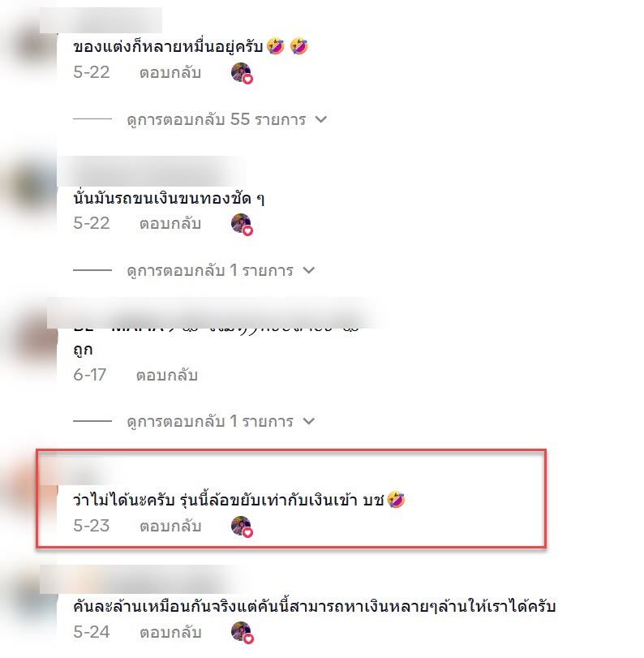Click creator-liked avatar badge on 'นั่นมันรถขนเงินขนทอง' comment
Image resolution: width=644 pixels, height=658 pixels.
tap(242, 225)
